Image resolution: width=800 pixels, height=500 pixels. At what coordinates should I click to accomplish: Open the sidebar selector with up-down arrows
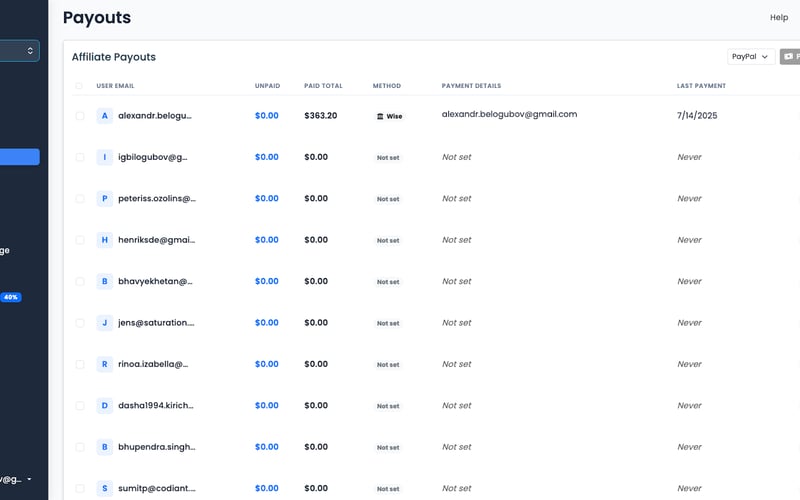click(x=19, y=51)
